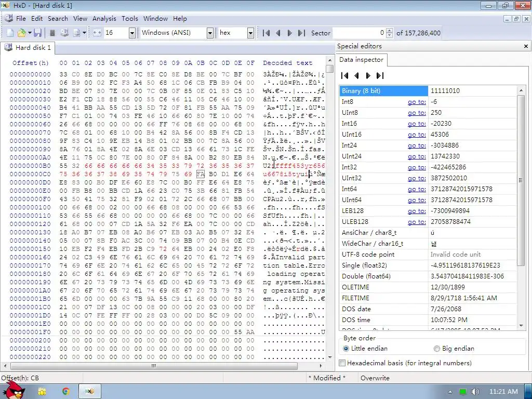Viewport: 532px width, 399px height.
Task: Open the Help menu
Action: click(180, 19)
